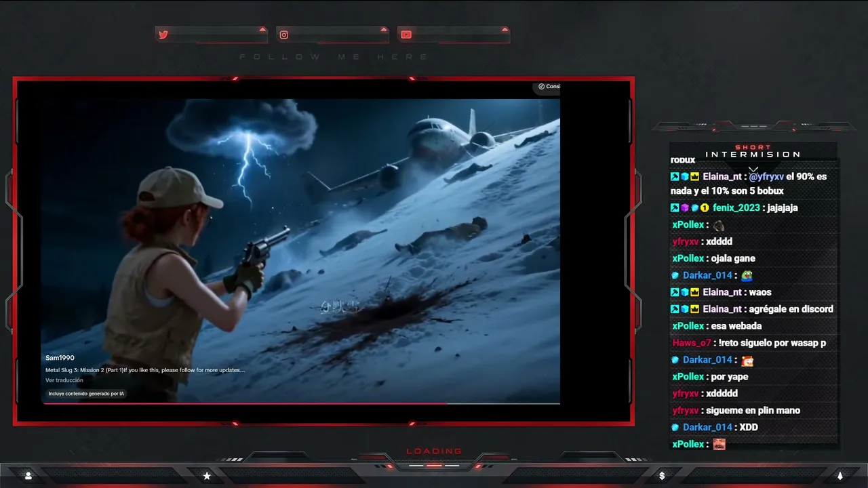The width and height of the screenshot is (868, 488).
Task: Click the crown badge beside Elaina_nt's waos message
Action: click(694, 292)
